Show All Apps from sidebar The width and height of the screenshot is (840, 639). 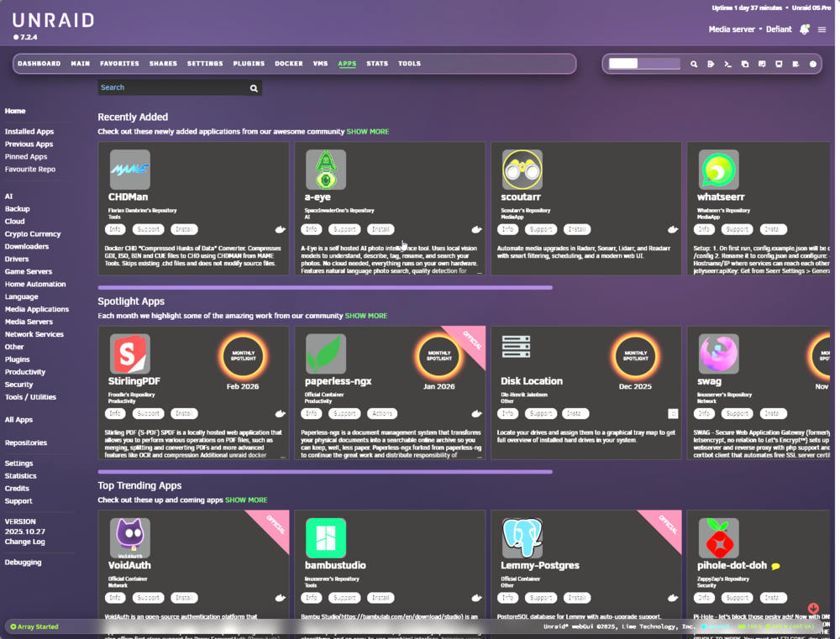[x=18, y=420]
